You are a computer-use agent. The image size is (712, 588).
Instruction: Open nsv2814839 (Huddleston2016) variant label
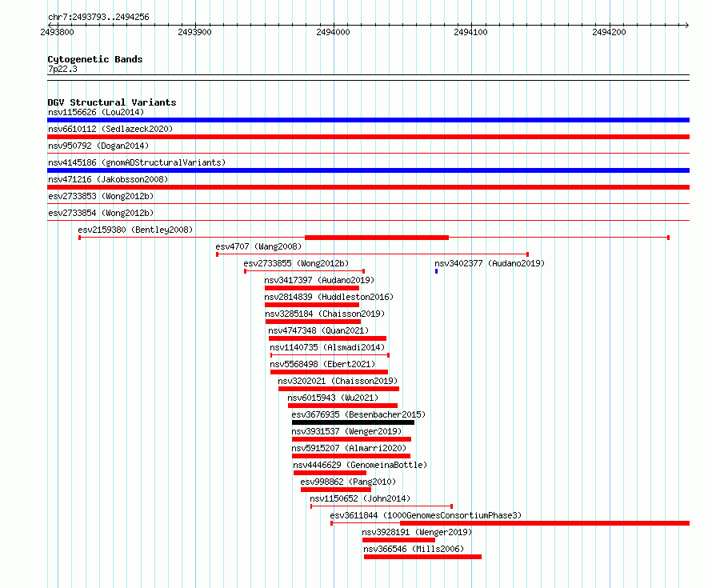point(329,297)
